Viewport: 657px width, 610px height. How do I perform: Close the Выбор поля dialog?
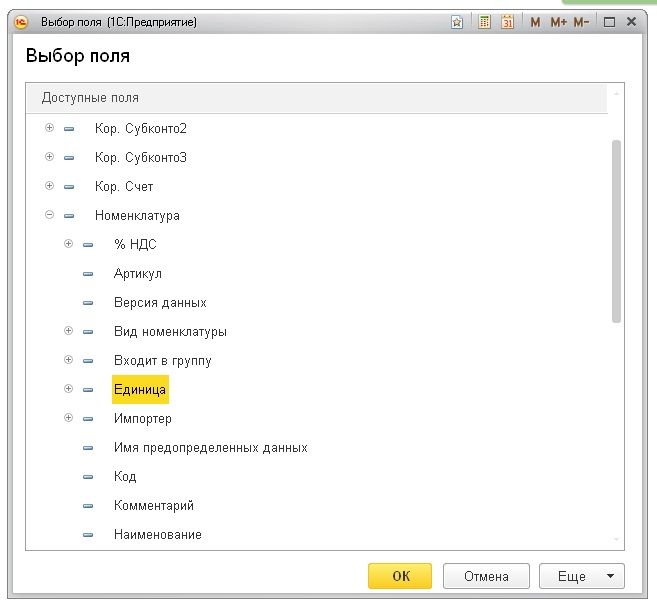pyautogui.click(x=631, y=22)
